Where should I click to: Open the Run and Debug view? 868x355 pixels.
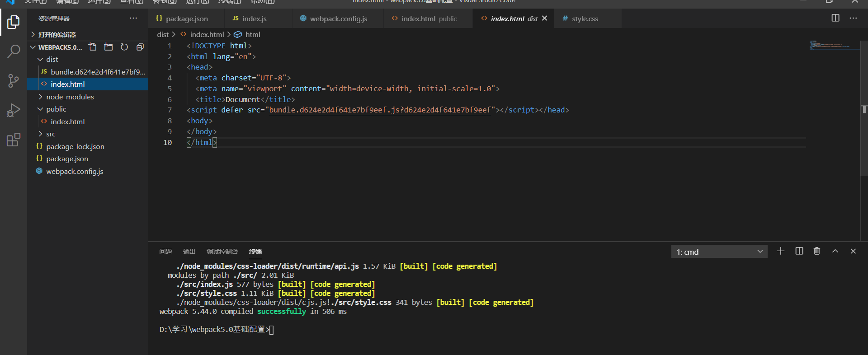click(14, 110)
